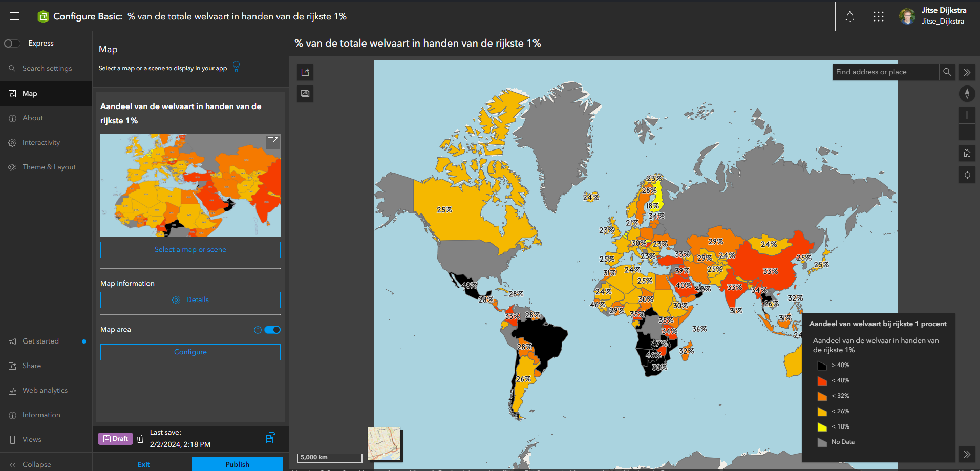Open Views section
This screenshot has width=980, height=471.
[x=46, y=439]
